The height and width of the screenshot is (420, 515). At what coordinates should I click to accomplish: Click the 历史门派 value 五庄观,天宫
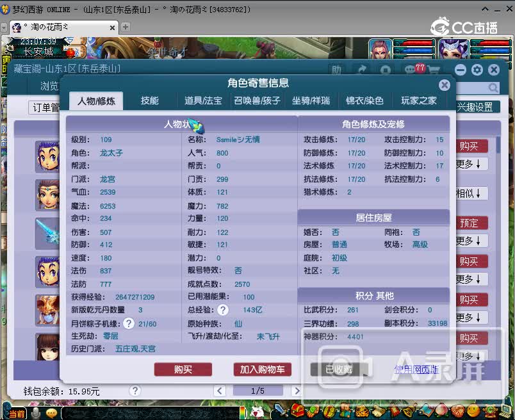[x=135, y=349]
